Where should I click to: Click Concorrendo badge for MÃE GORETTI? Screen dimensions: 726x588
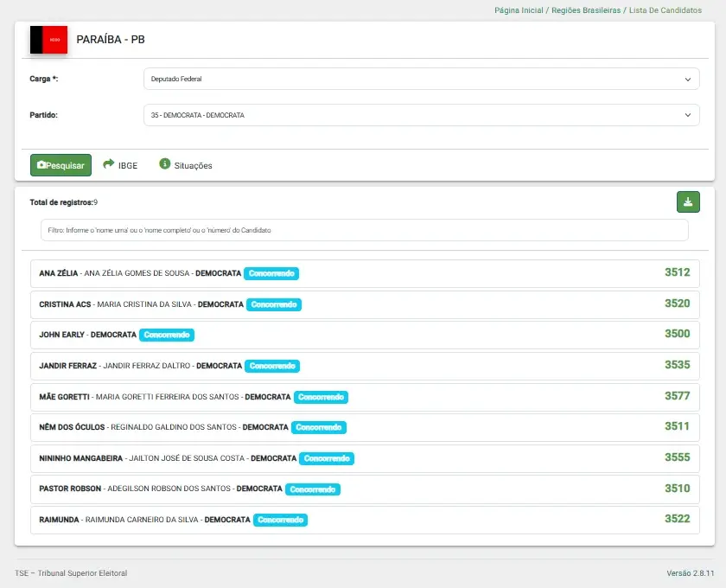click(x=321, y=397)
